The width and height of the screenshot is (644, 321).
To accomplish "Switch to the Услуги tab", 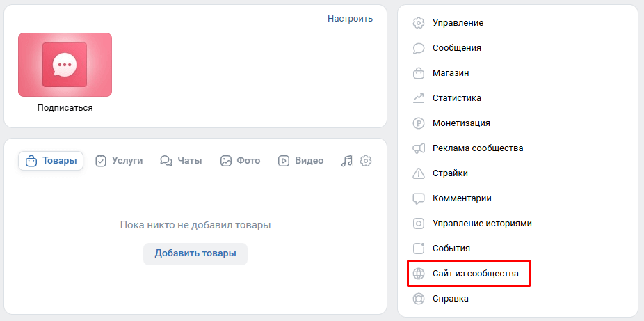I will click(x=119, y=161).
